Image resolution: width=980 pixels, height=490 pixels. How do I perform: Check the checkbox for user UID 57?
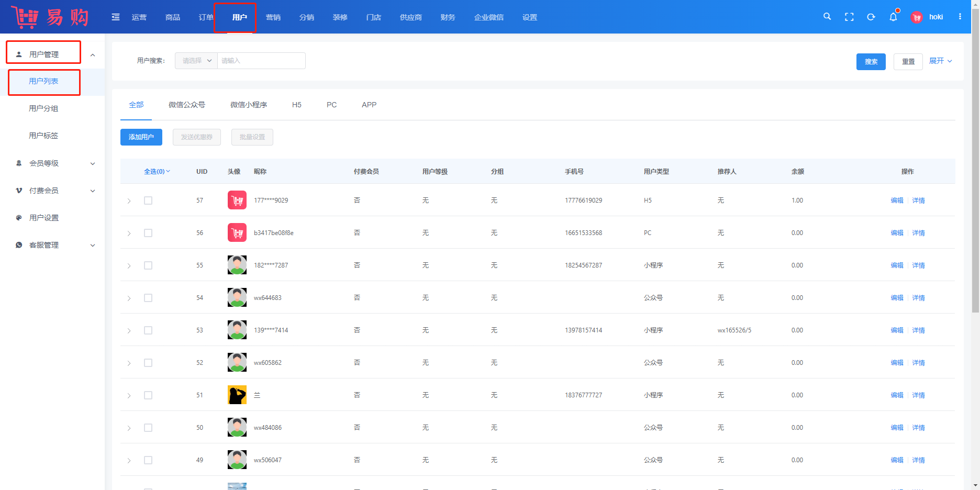click(148, 201)
